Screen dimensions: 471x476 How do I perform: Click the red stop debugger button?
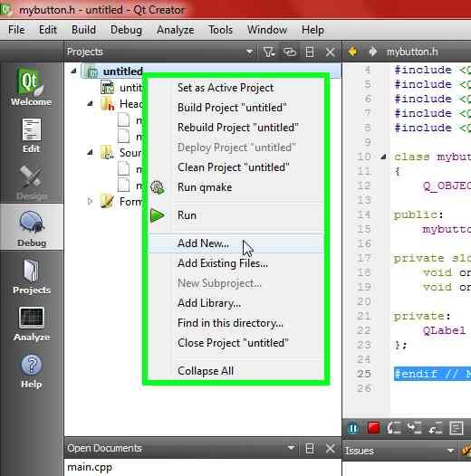pos(373,428)
